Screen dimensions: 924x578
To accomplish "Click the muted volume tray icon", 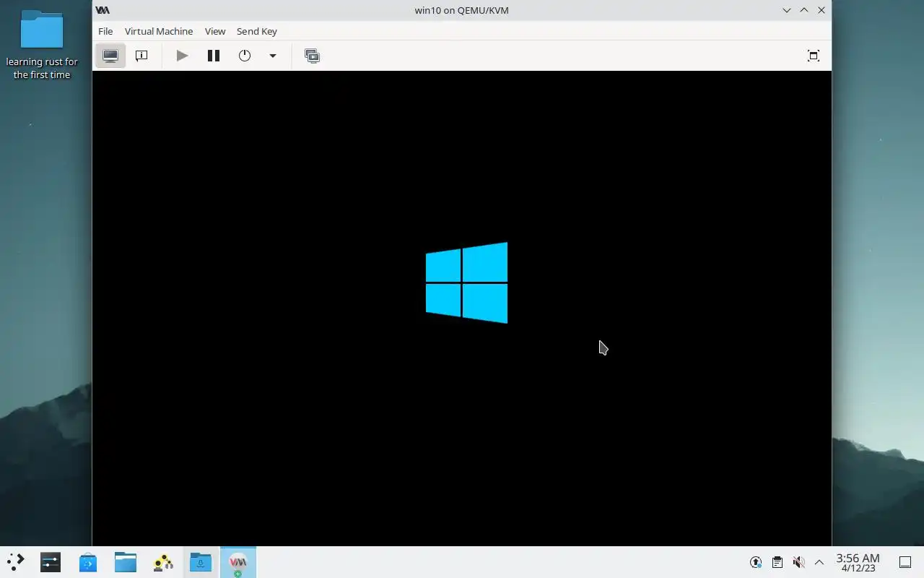I will pos(798,562).
